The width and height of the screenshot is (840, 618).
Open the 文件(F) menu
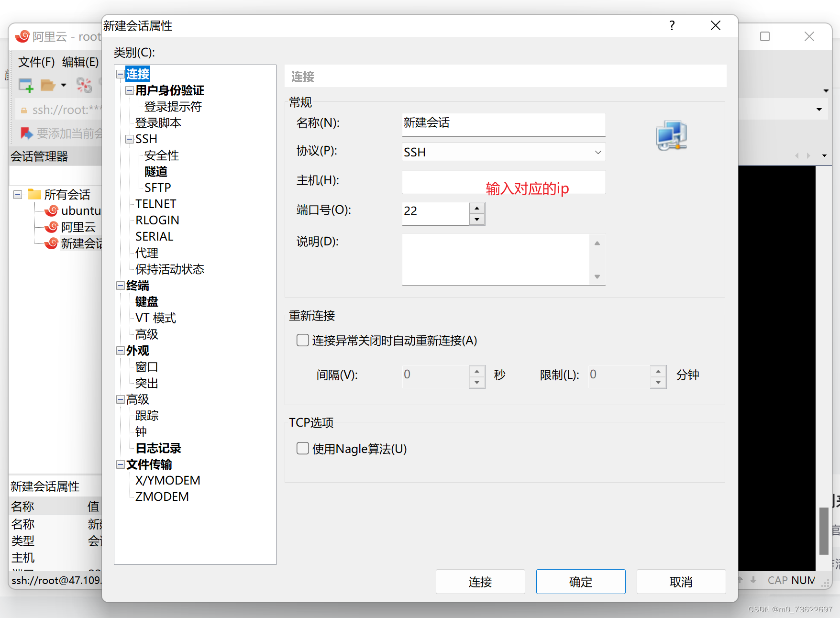[36, 62]
